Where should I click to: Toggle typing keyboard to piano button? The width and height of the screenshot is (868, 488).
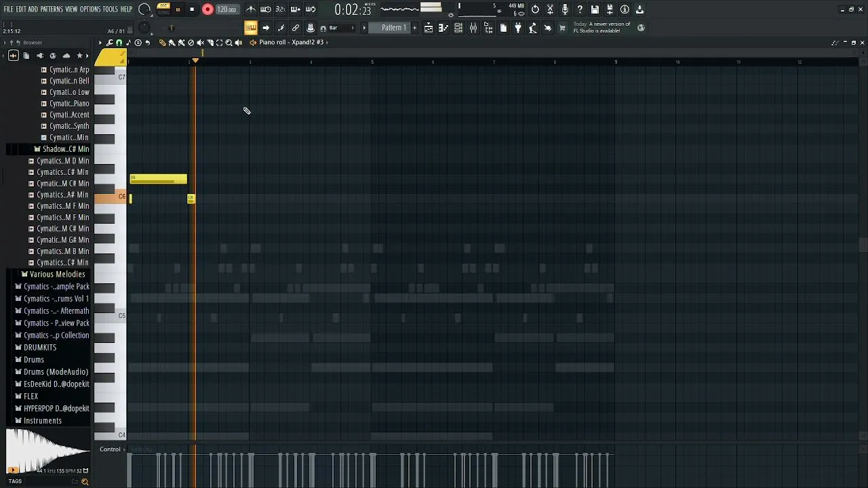pos(251,28)
